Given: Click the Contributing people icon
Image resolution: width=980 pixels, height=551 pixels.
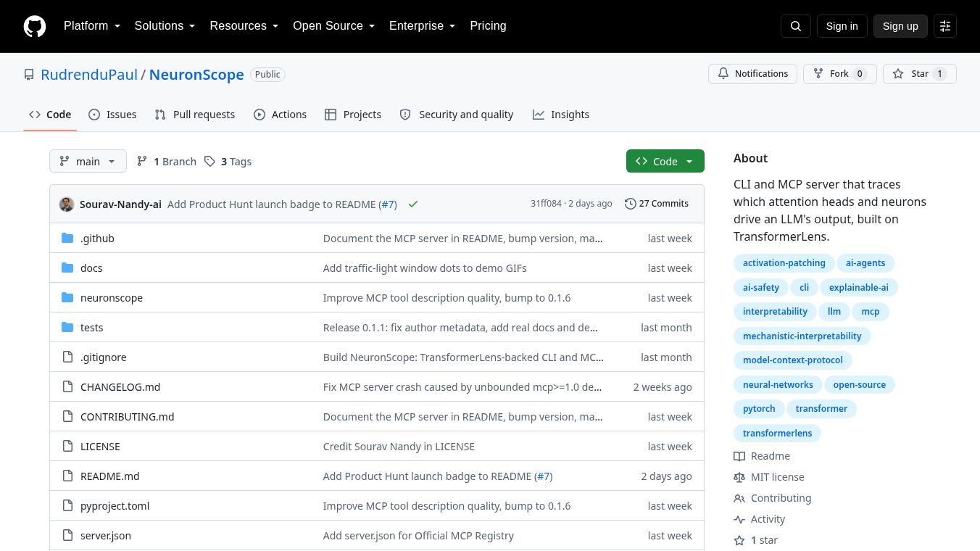Looking at the screenshot, I should 739,498.
